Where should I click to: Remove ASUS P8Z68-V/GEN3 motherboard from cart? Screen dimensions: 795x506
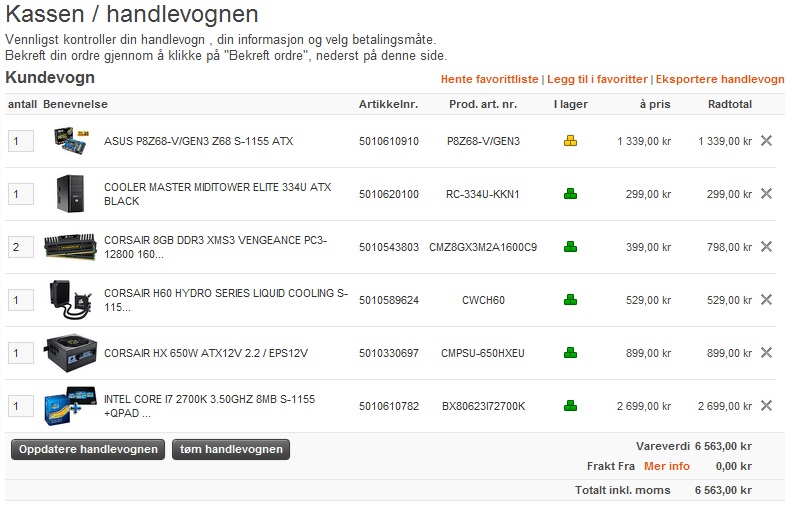(x=766, y=141)
